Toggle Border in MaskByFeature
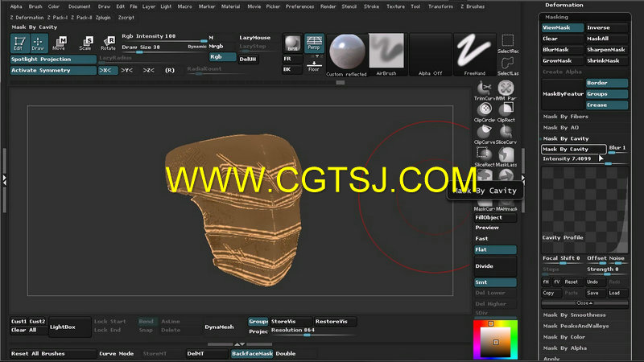 pos(607,83)
